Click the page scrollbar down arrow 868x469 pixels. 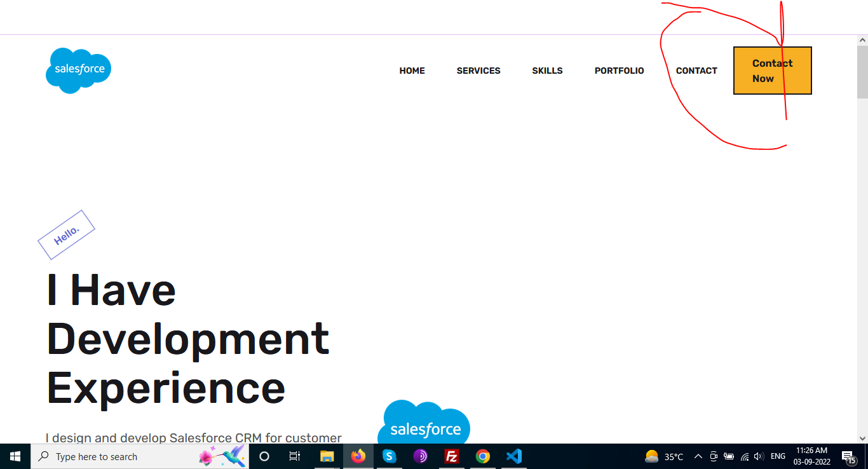pos(862,438)
